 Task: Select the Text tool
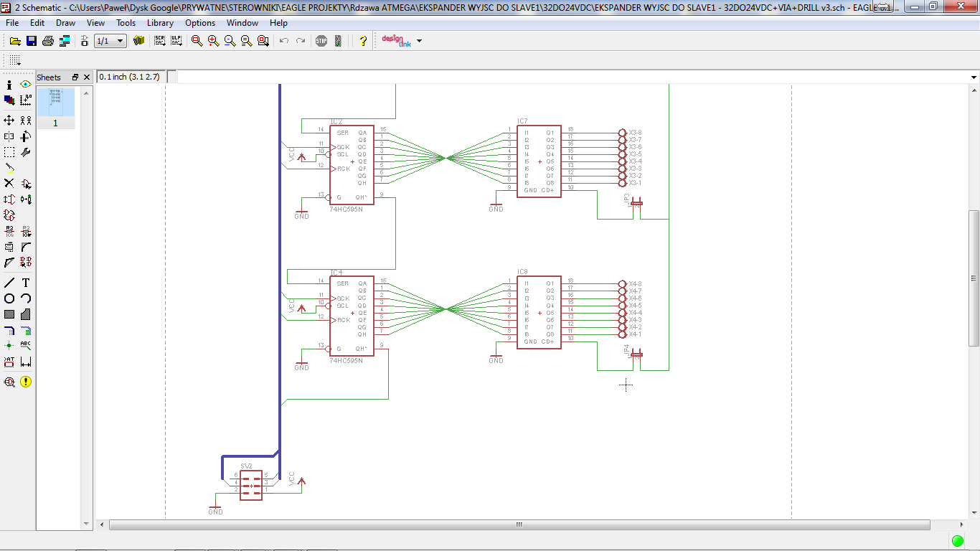[x=26, y=283]
